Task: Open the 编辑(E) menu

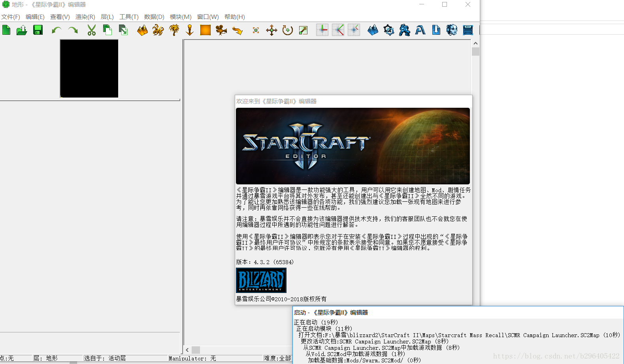Action: click(35, 17)
